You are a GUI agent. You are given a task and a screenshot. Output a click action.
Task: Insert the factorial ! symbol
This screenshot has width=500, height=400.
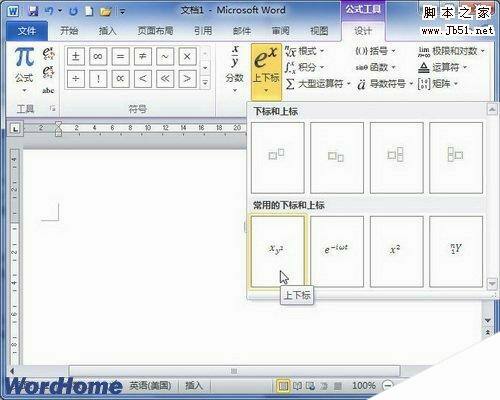click(x=98, y=79)
